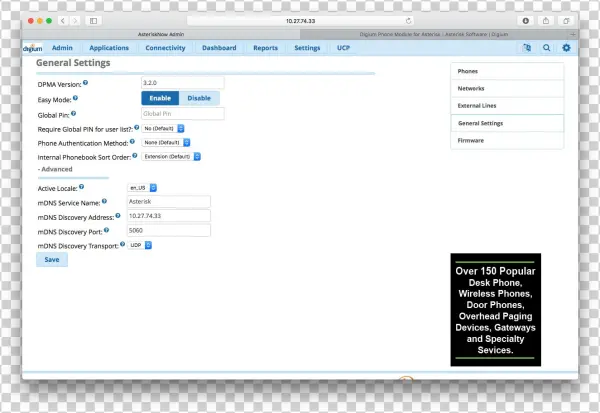Open Internal Phonebook Sort Order dropdown
The image size is (600, 413).
click(171, 157)
